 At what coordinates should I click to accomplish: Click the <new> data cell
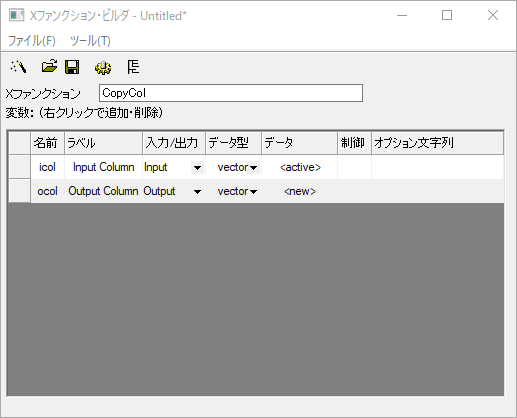pos(300,191)
